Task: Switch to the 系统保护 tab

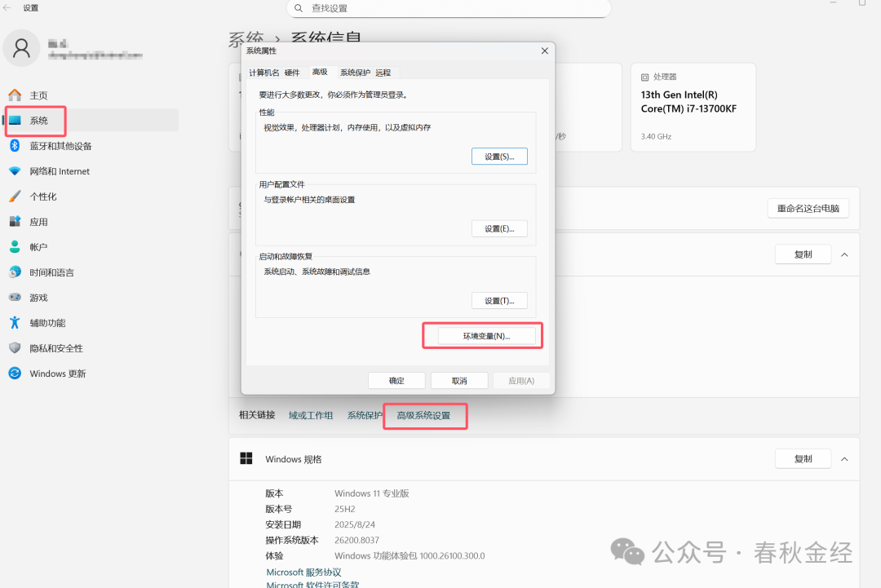Action: point(355,73)
